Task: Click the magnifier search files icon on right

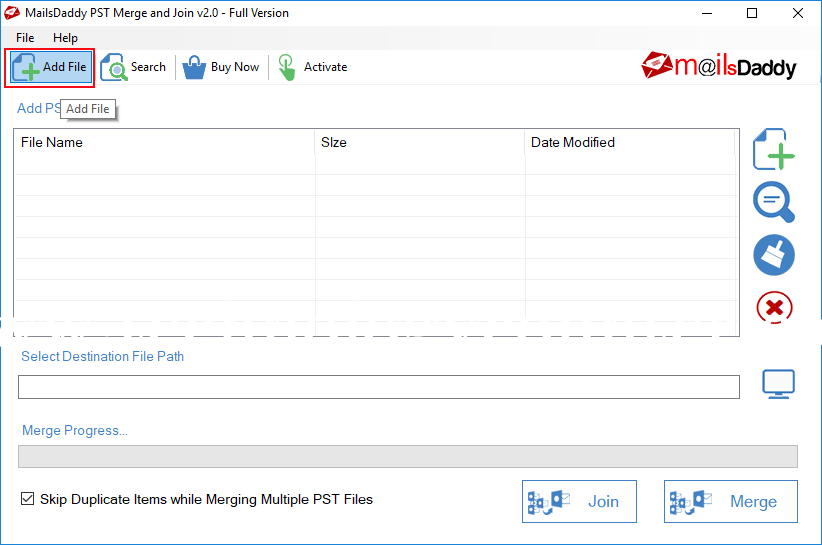Action: tap(774, 202)
